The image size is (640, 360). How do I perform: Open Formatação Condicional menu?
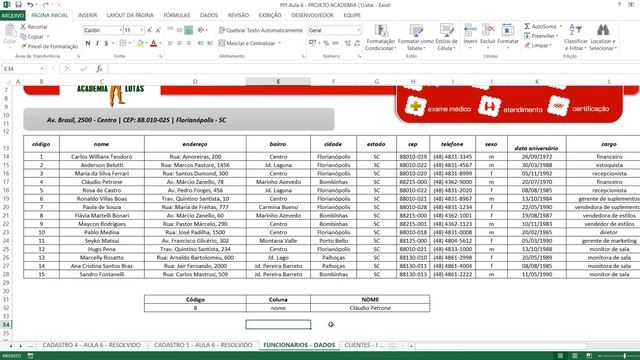point(380,37)
